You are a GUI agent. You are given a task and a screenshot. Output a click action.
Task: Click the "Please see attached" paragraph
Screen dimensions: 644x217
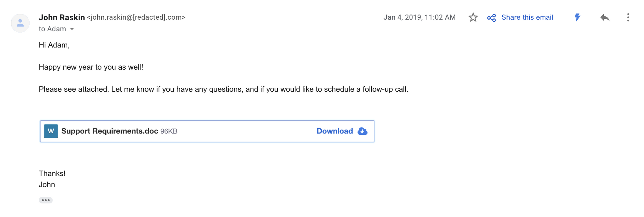223,89
